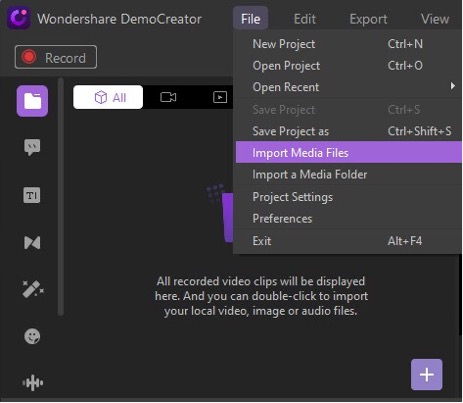
Task: Open the Edit menu
Action: tap(305, 19)
